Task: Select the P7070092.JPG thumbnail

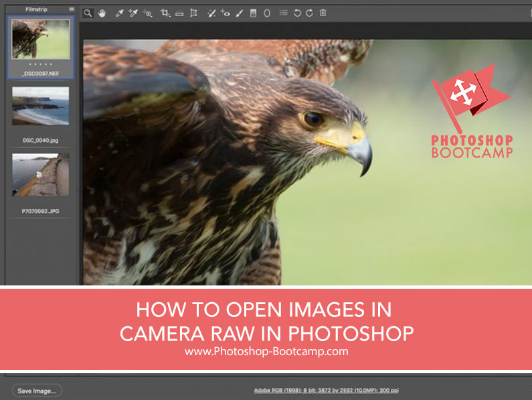Action: pos(41,174)
